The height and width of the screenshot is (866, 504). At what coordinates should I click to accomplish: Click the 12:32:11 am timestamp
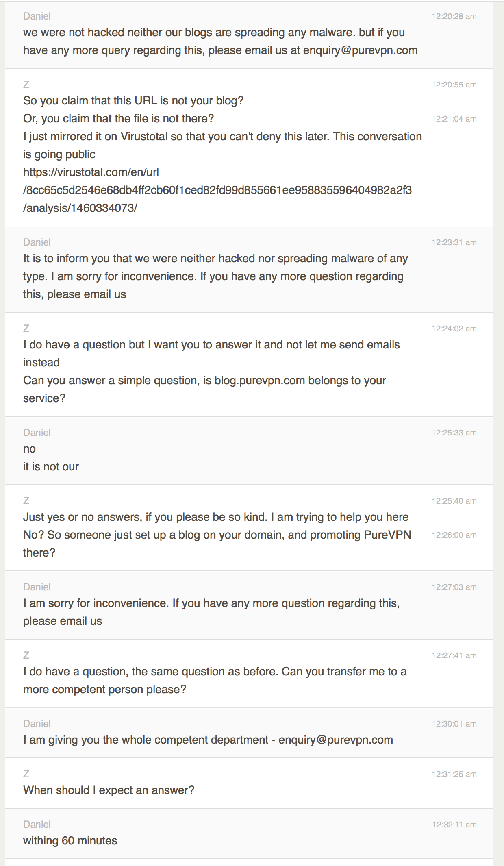point(454,825)
